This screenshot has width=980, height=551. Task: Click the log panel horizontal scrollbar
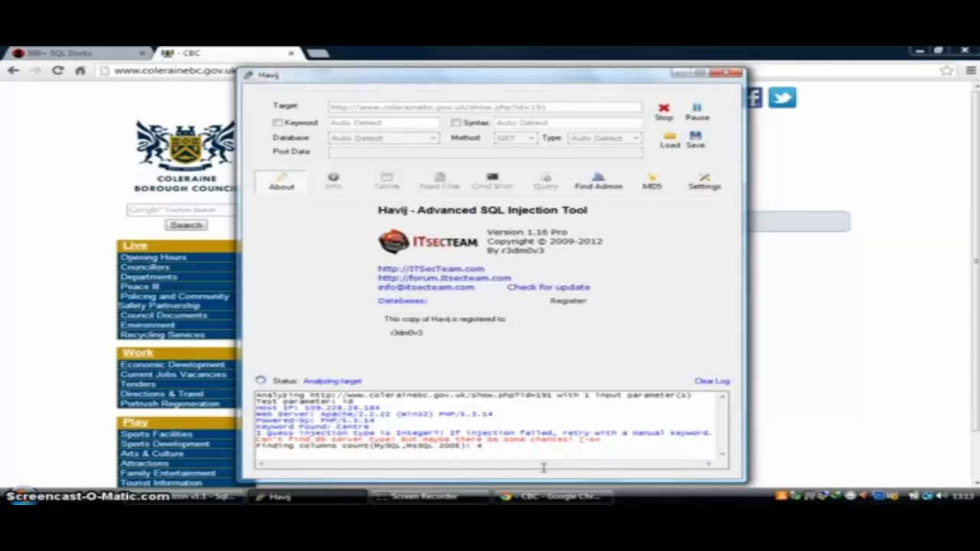[x=485, y=463]
